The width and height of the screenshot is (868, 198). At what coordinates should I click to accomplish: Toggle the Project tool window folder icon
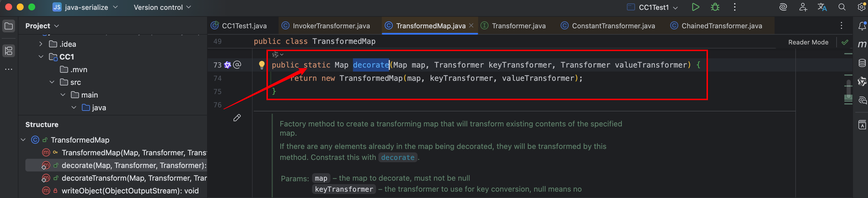pos(9,26)
